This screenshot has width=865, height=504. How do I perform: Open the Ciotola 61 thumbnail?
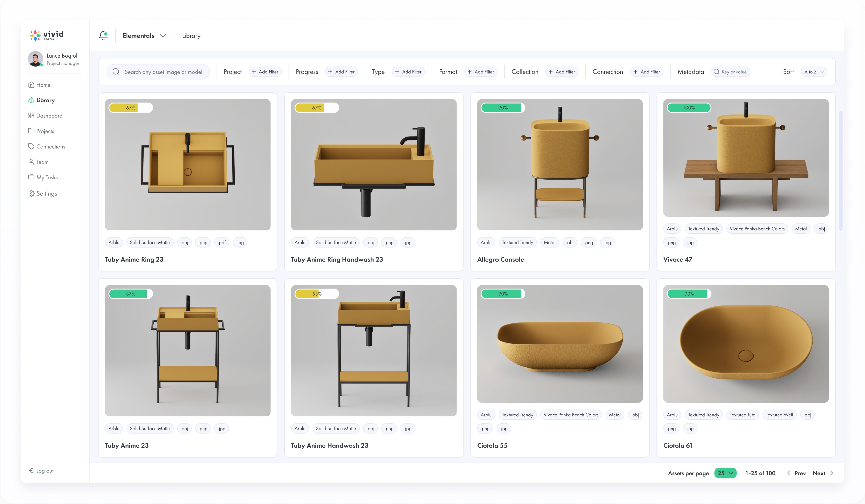pyautogui.click(x=746, y=344)
